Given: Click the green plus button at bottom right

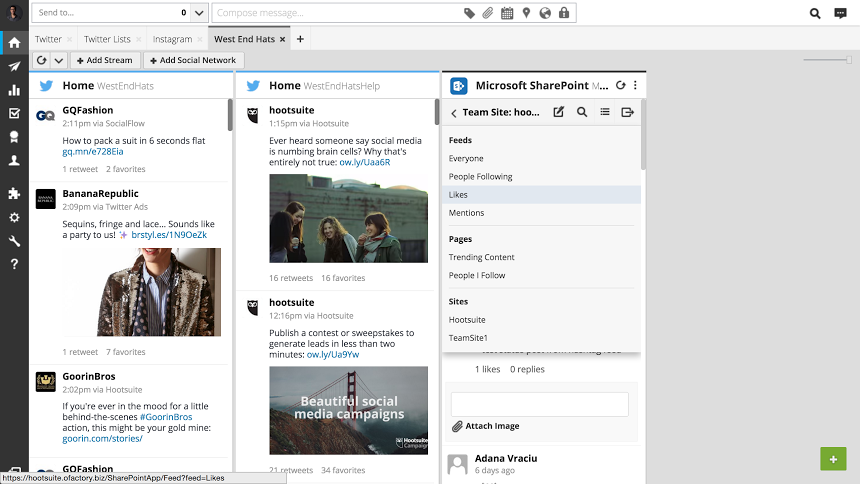Looking at the screenshot, I should pos(833,459).
